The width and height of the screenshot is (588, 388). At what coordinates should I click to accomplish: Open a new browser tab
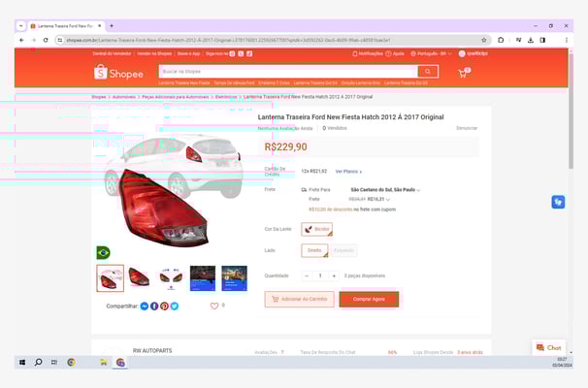(x=112, y=26)
